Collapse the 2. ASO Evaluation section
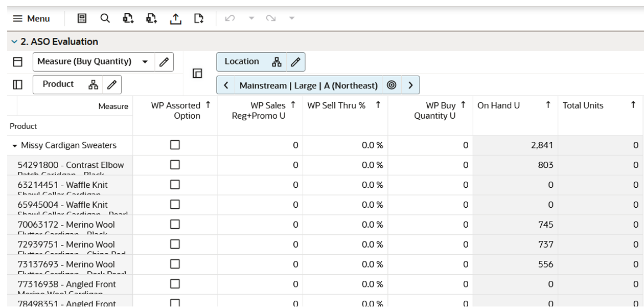Image resolution: width=644 pixels, height=308 pixels. pos(14,41)
